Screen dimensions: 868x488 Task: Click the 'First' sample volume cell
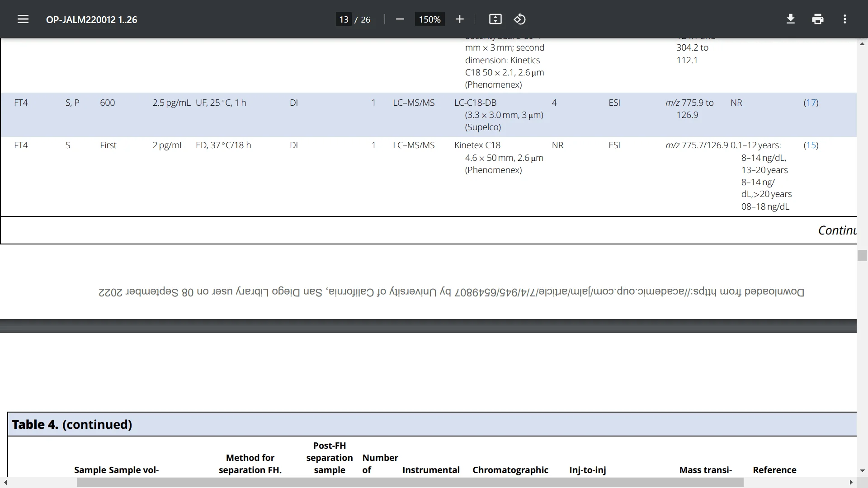click(108, 145)
